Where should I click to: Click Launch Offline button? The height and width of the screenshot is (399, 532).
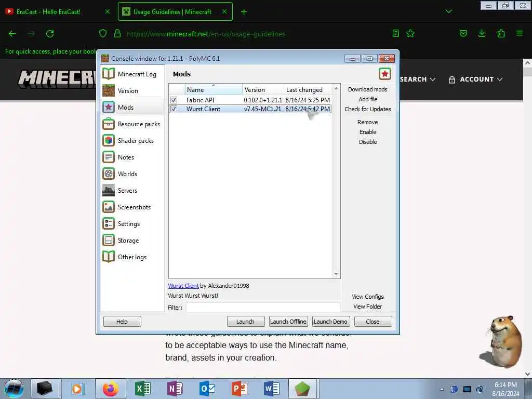pos(288,321)
